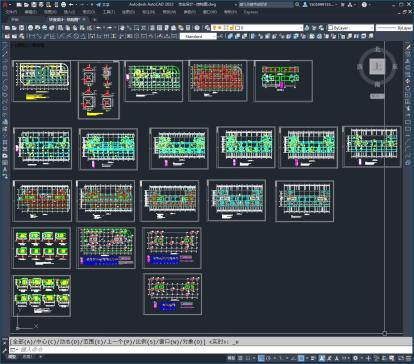Click the Help question mark in Standard toolbar
This screenshot has height=364, width=414.
(197, 28)
